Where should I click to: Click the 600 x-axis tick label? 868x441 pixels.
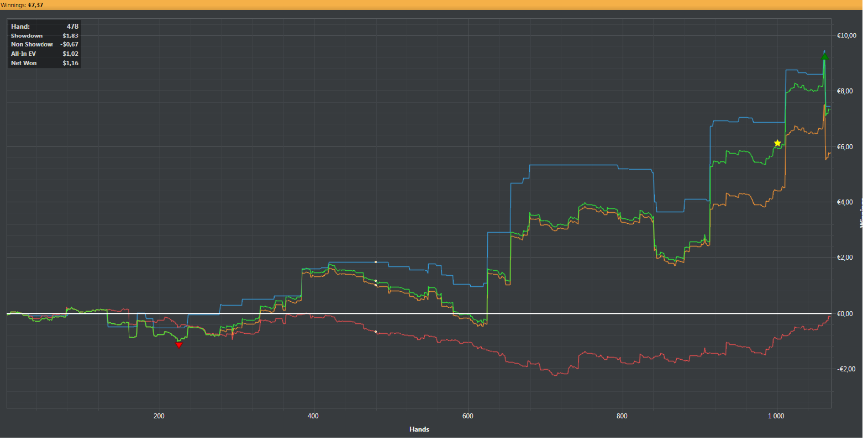point(468,416)
